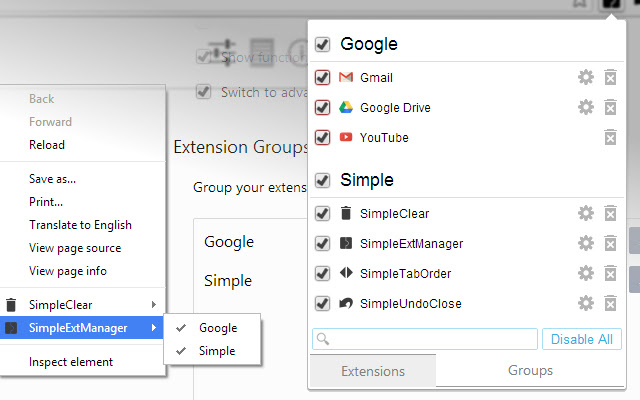
Task: Switch to the Groups tab
Action: [530, 371]
